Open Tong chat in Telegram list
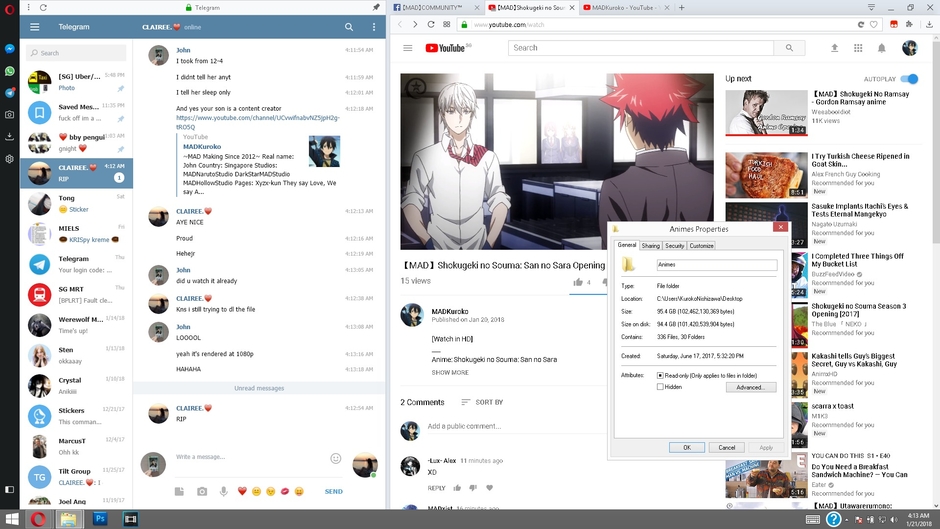The width and height of the screenshot is (940, 529). pyautogui.click(x=76, y=204)
